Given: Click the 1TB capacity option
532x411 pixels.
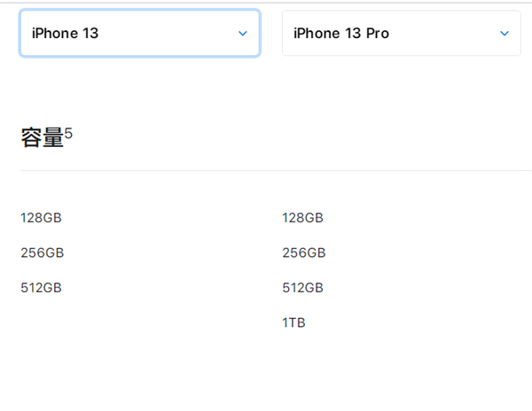Looking at the screenshot, I should 293,323.
